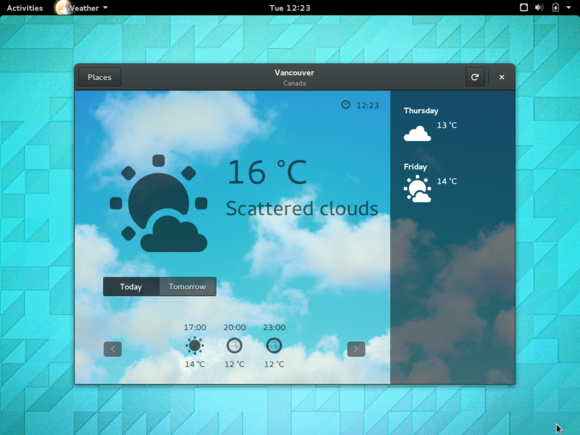Click the Thursday day label
This screenshot has width=580, height=435.
pos(421,111)
